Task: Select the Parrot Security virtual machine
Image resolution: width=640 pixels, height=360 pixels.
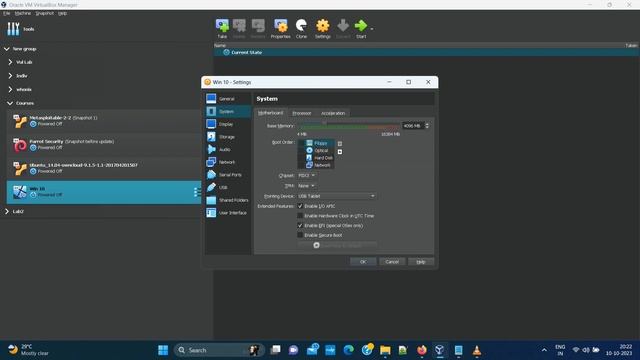Action: [x=104, y=144]
